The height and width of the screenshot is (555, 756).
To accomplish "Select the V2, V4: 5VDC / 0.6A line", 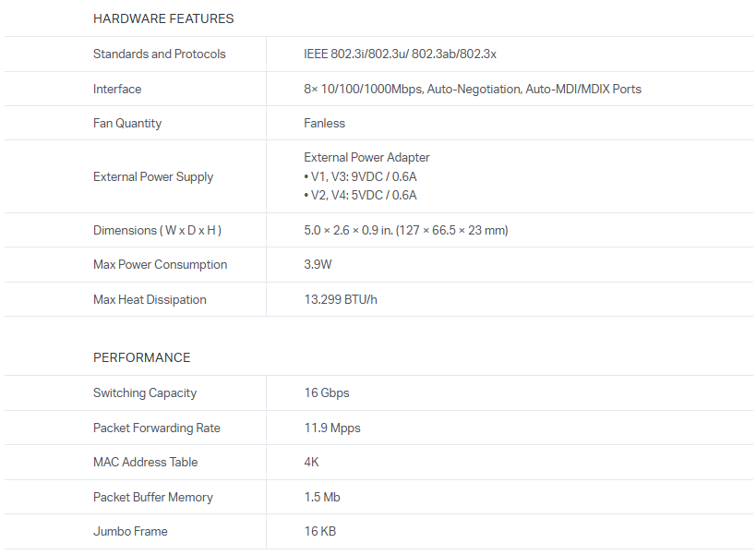I will click(360, 195).
